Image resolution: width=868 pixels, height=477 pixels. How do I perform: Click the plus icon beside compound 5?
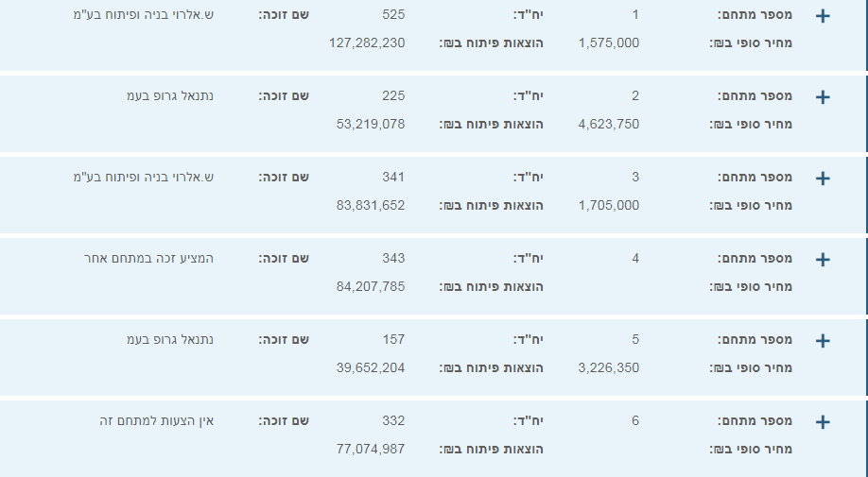click(x=823, y=341)
